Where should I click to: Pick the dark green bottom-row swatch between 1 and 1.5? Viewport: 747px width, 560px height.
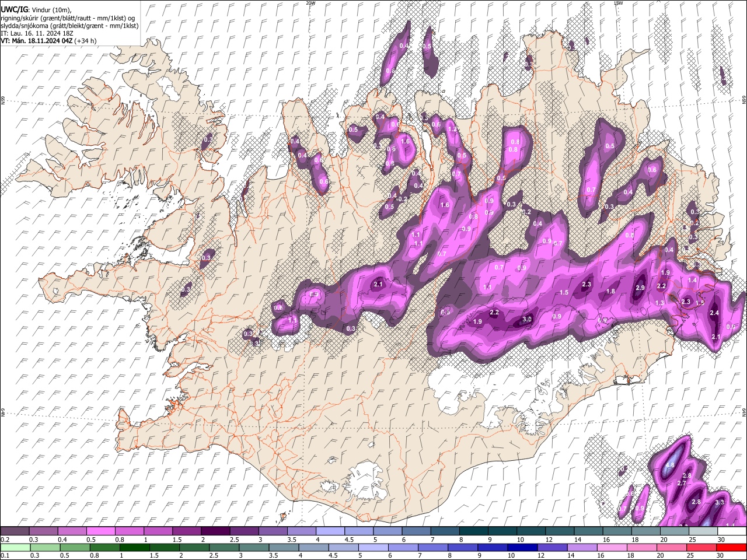pyautogui.click(x=134, y=547)
